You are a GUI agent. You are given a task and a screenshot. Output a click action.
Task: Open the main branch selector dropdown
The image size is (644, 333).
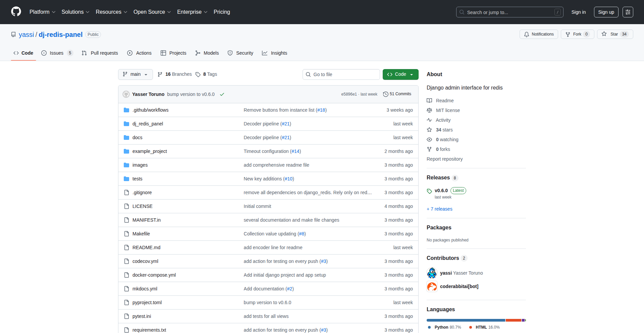click(x=135, y=74)
